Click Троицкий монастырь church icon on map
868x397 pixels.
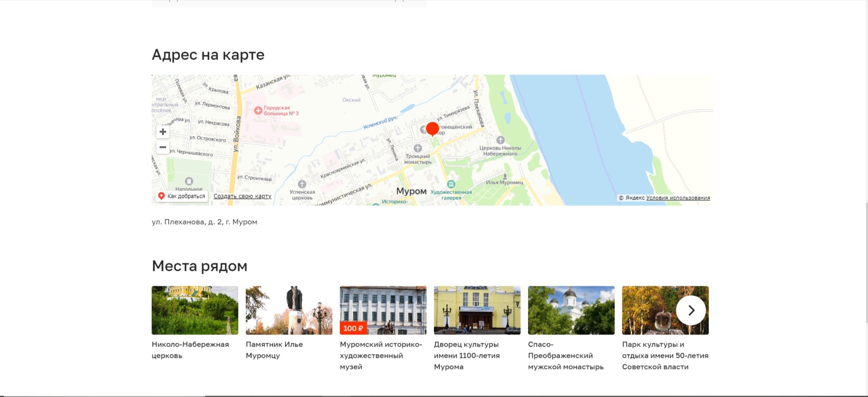(418, 149)
